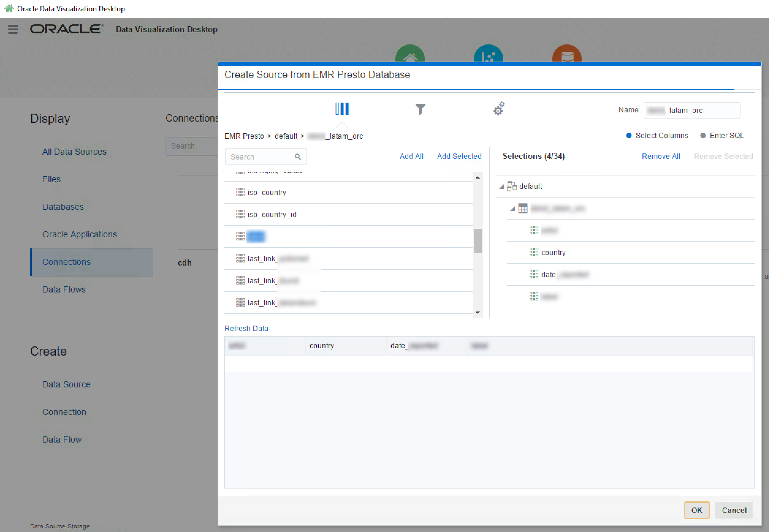This screenshot has height=532, width=769.
Task: Choose the Select Columns radio option
Action: click(x=629, y=135)
